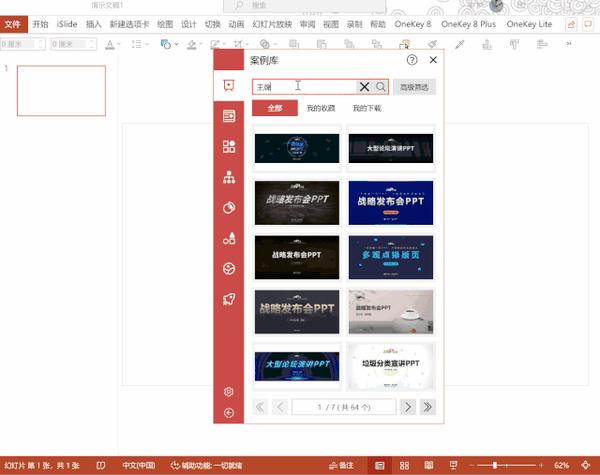The image size is (600, 475).
Task: Click the format painter brush icon
Action: [x=432, y=44]
